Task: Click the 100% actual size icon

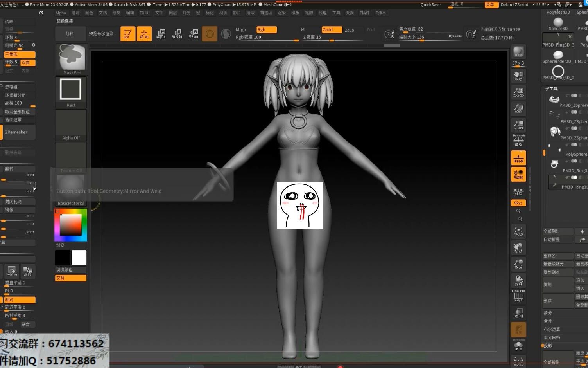Action: pyautogui.click(x=518, y=108)
